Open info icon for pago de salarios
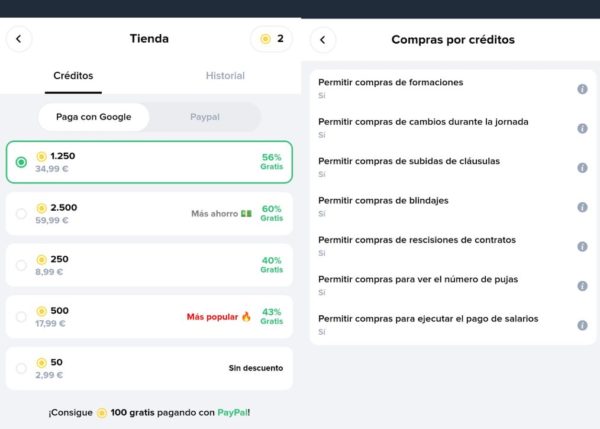The height and width of the screenshot is (429, 600). (x=582, y=325)
